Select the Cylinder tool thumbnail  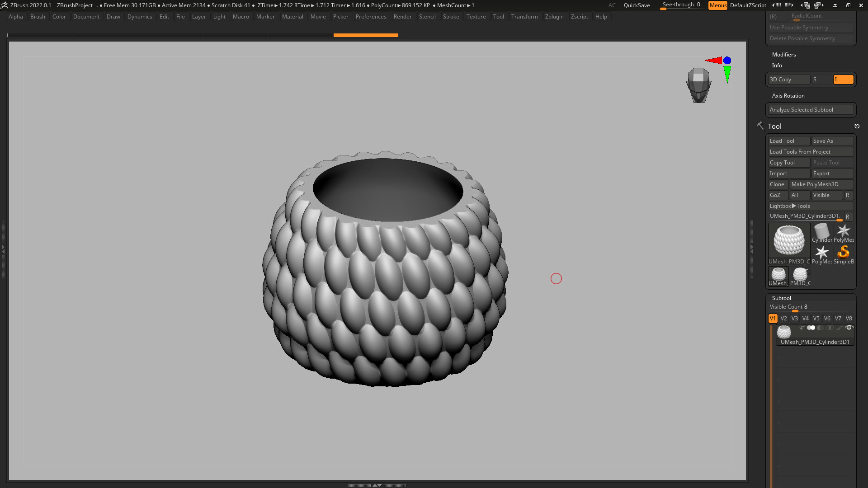pyautogui.click(x=822, y=233)
